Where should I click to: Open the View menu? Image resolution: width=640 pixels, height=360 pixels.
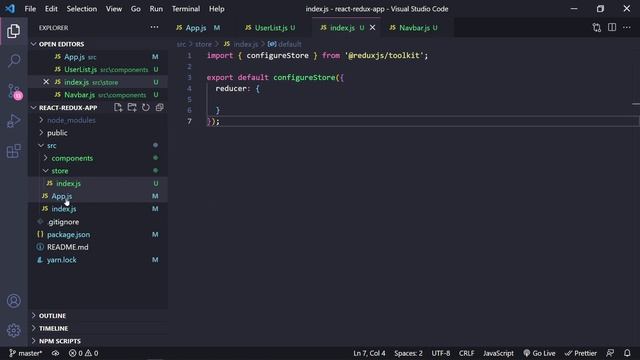tap(113, 9)
